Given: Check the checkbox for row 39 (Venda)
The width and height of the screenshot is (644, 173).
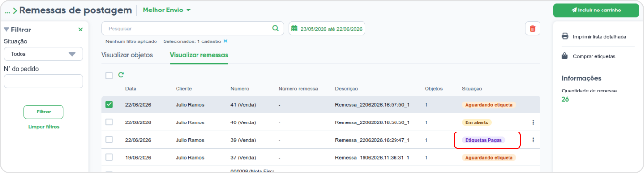Looking at the screenshot, I should (109, 140).
